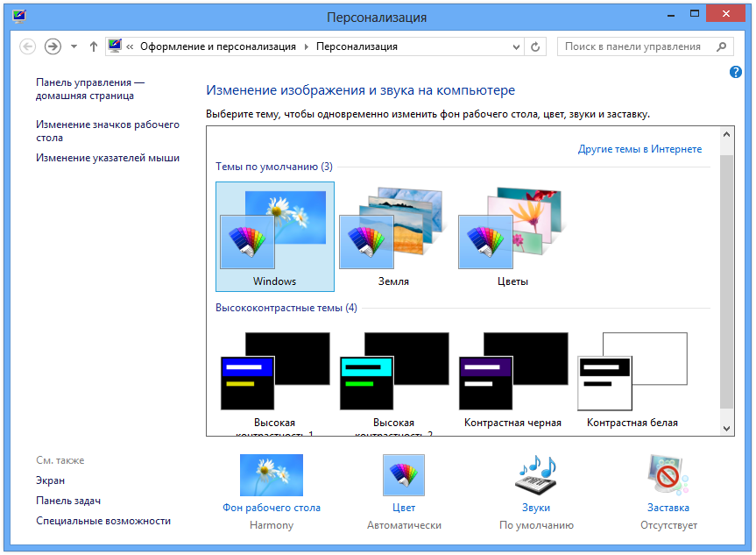
Task: Open the Color (Цвет) settings icon
Action: coord(404,476)
